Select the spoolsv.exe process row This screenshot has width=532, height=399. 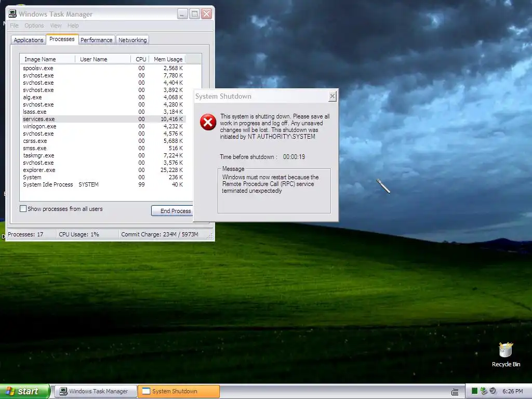click(x=103, y=68)
